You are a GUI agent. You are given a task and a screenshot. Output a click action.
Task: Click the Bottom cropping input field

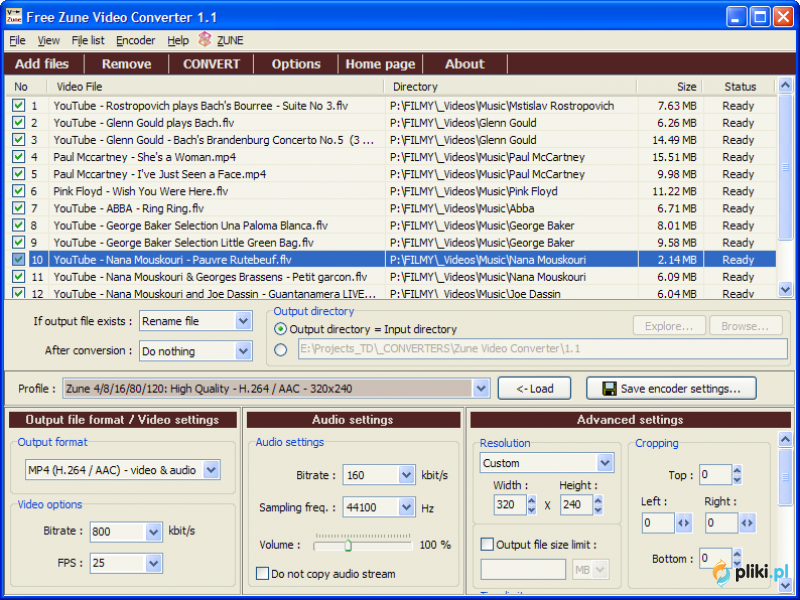coord(715,558)
